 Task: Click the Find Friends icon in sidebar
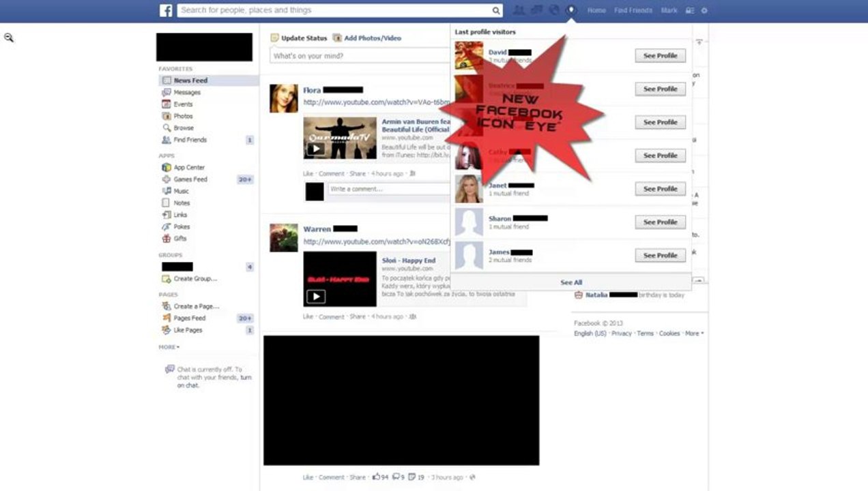pos(167,140)
